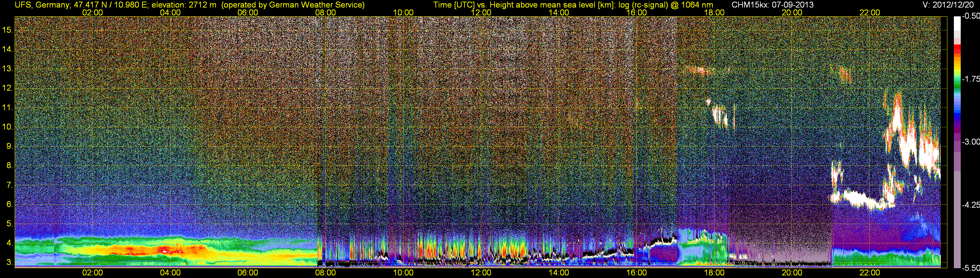Click the '20:00' label on the upper time axis
This screenshot has height=278, width=980.
(x=792, y=12)
